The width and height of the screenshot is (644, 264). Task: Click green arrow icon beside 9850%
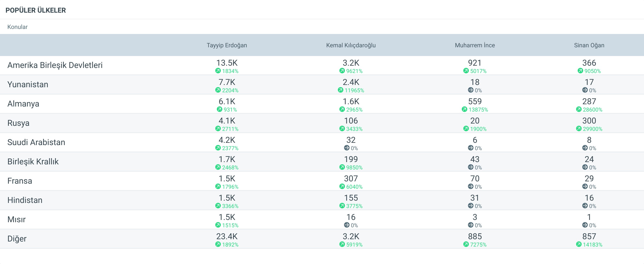point(342,167)
